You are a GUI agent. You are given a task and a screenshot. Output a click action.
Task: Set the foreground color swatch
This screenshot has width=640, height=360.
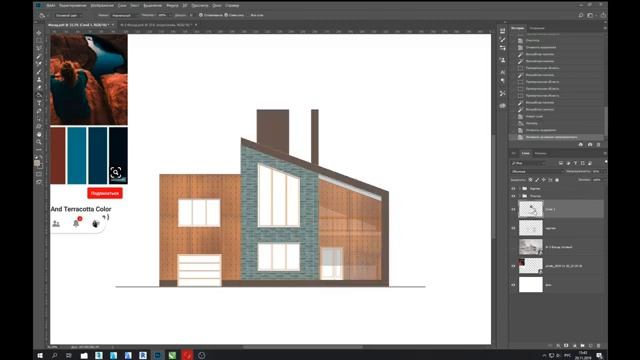pyautogui.click(x=37, y=163)
